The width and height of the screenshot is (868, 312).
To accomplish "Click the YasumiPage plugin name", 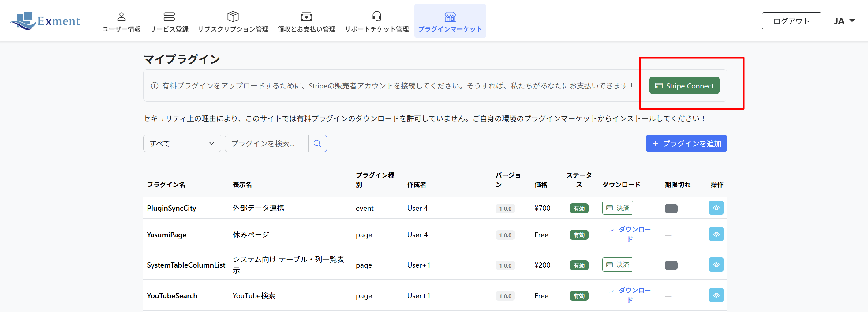I will [166, 235].
